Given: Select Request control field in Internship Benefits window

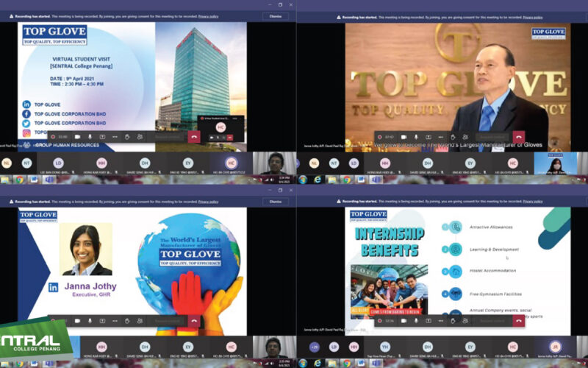Looking at the screenshot, I should (x=492, y=321).
